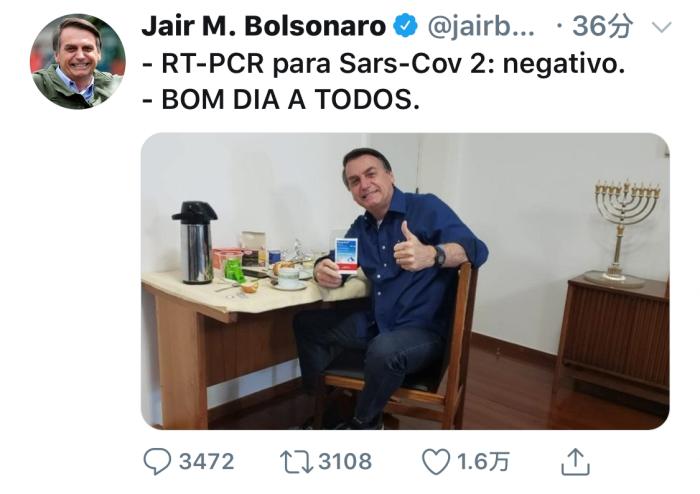Retweet using the retweet arrows icon
This screenshot has width=700, height=494.
pos(296,462)
